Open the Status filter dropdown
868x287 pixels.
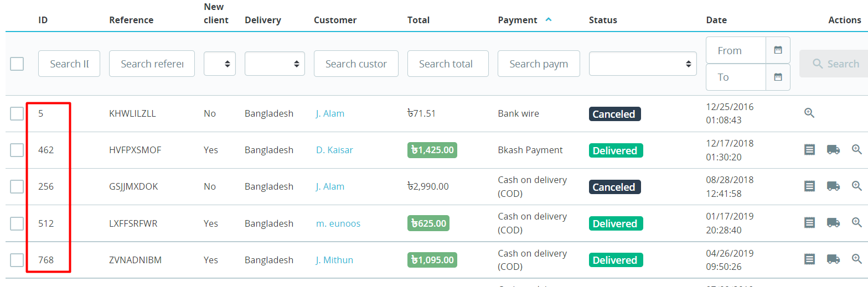click(643, 64)
